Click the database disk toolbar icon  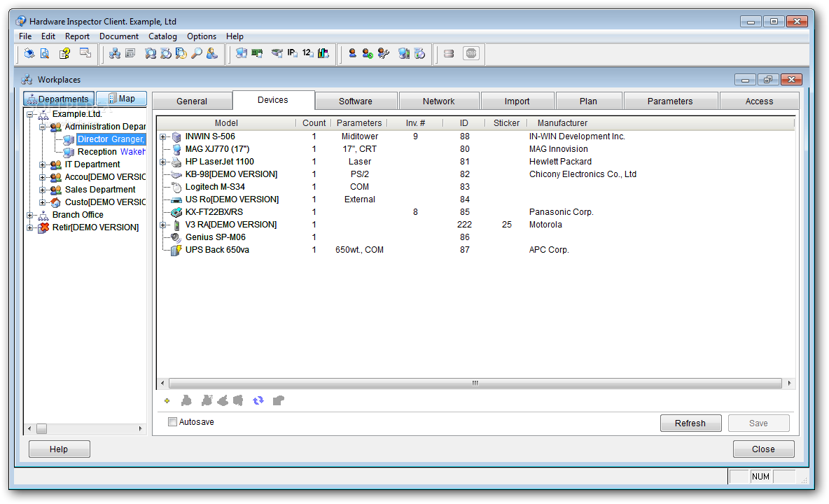coord(449,53)
